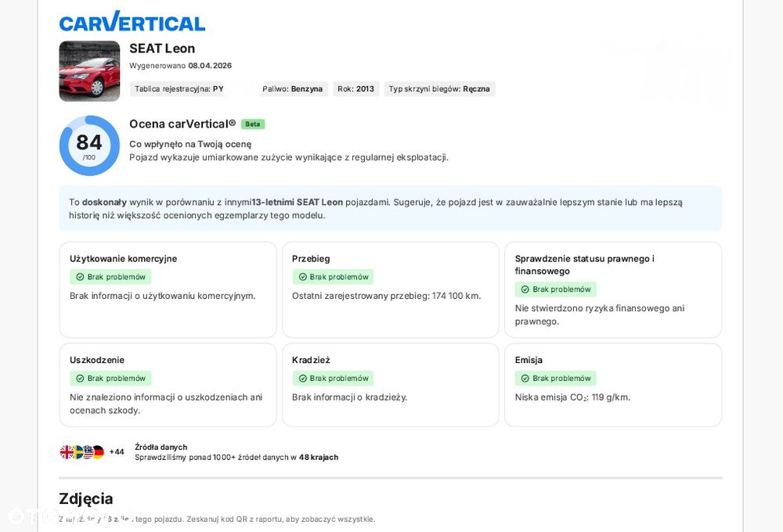783x532 pixels.
Task: Click the carVertical logo
Action: coord(132,22)
